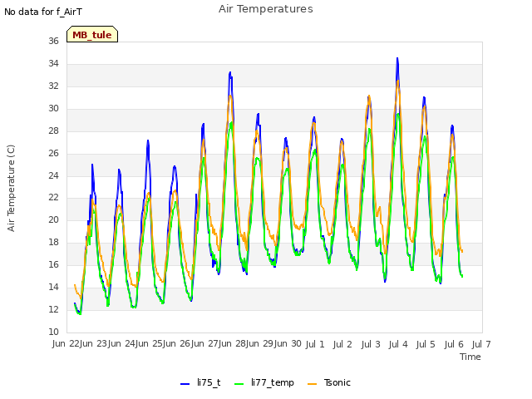Click the Jul 2 x-axis tick label
532x399 pixels.
click(x=342, y=344)
